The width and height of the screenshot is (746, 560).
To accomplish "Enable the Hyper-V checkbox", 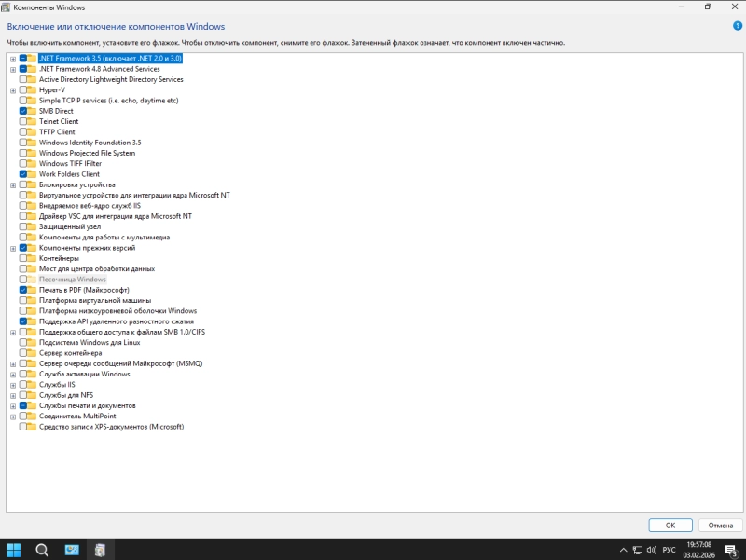I will (22, 90).
